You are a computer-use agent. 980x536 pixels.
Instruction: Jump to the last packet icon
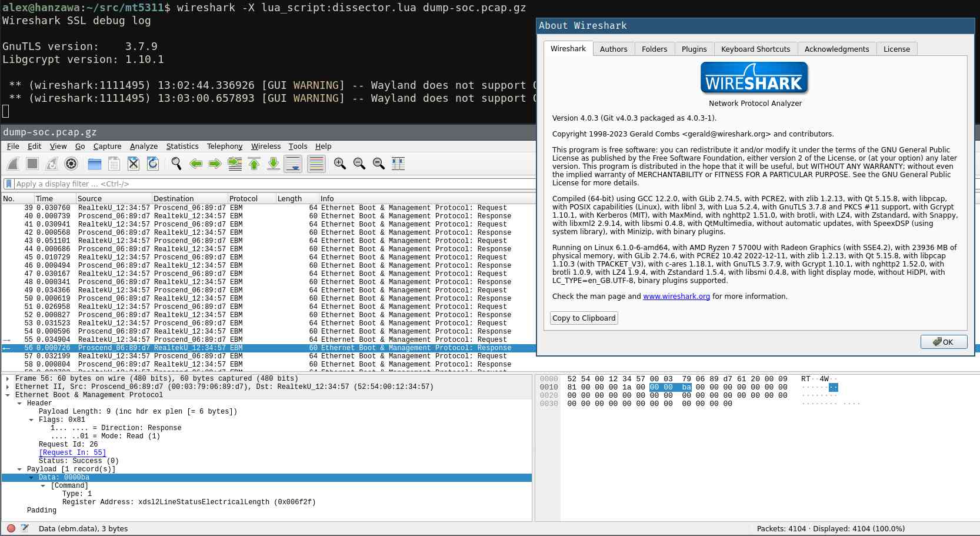[x=274, y=164]
